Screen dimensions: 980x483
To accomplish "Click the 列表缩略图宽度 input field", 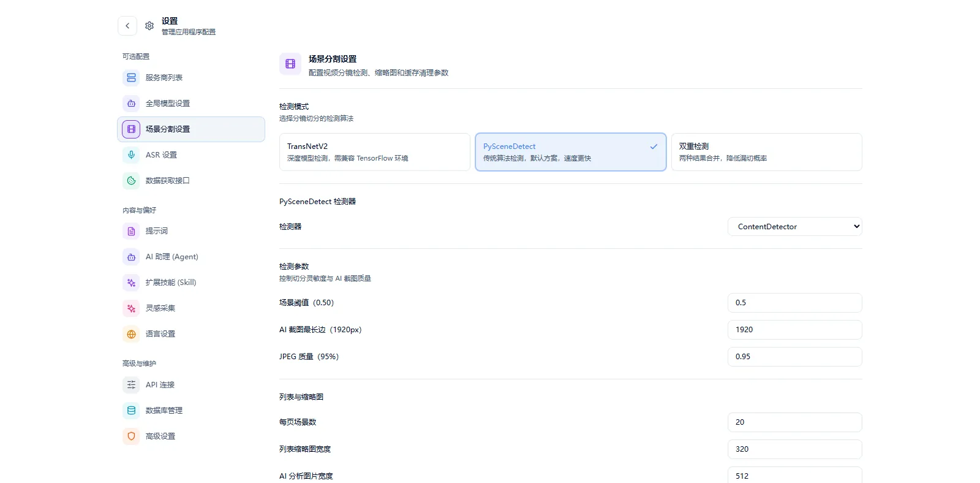I will pyautogui.click(x=795, y=449).
